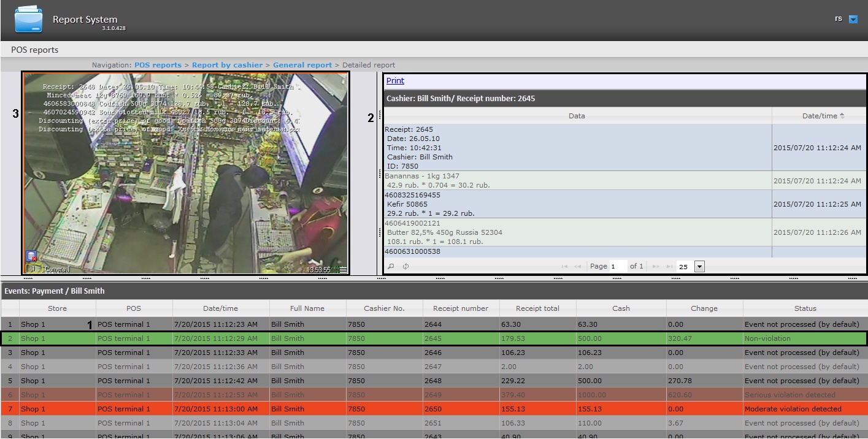Screen dimensions: 868x439
Task: Open the rs user dropdown arrow
Action: (x=853, y=20)
